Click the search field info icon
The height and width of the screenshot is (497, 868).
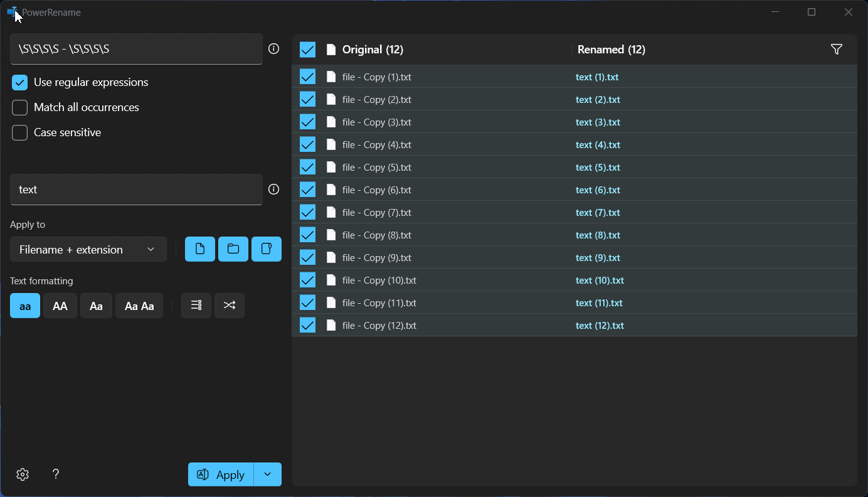(273, 49)
